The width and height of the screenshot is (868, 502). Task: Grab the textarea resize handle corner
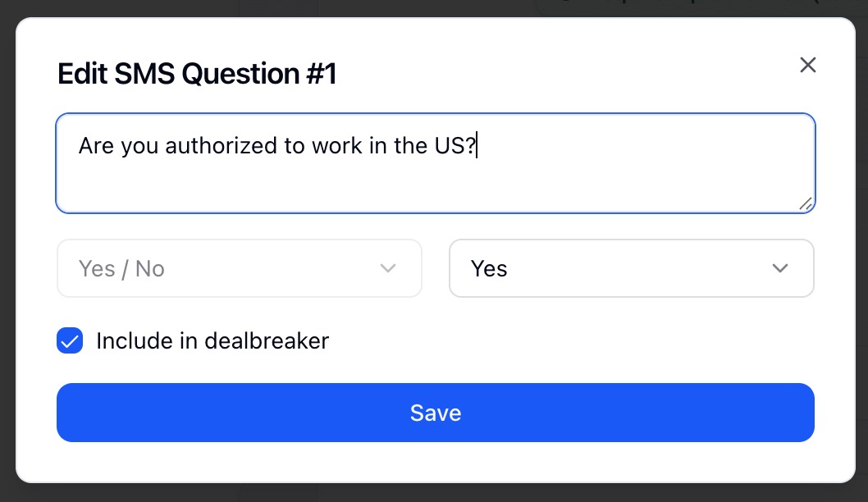pyautogui.click(x=806, y=203)
